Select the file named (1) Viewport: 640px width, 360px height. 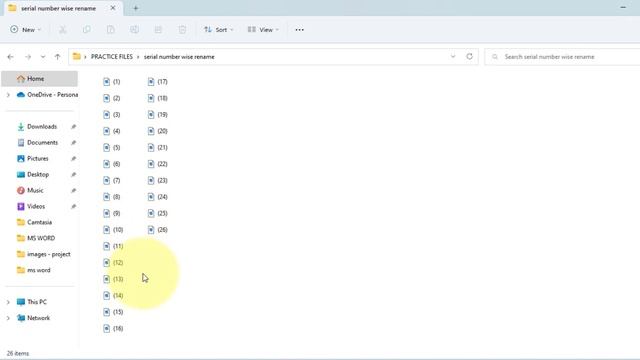[112, 82]
